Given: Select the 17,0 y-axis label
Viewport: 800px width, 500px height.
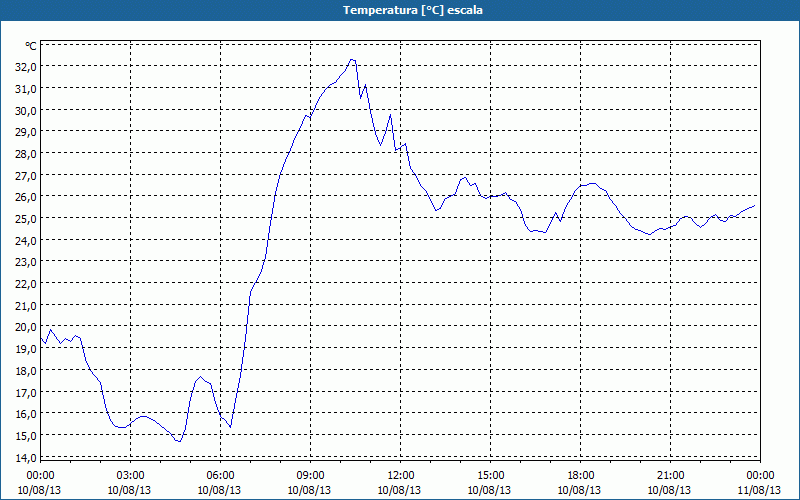Looking at the screenshot, I should [27, 392].
